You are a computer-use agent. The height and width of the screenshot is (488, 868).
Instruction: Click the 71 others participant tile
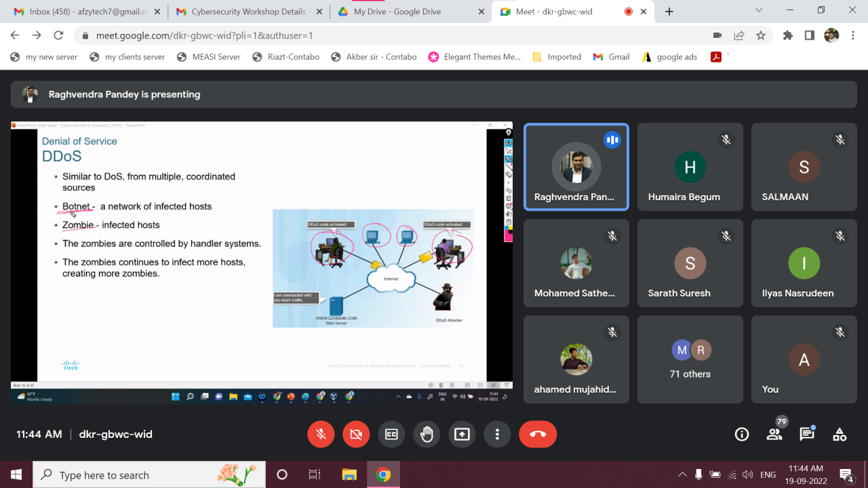(x=690, y=359)
